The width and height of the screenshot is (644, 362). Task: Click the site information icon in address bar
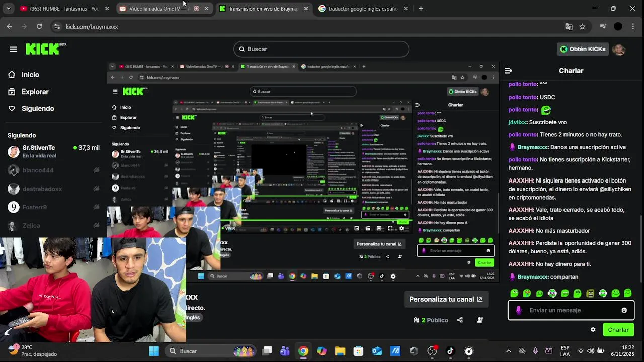click(57, 27)
